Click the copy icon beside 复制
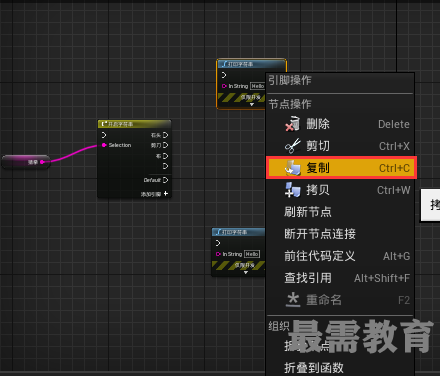Image resolution: width=440 pixels, height=376 pixels. (x=293, y=168)
